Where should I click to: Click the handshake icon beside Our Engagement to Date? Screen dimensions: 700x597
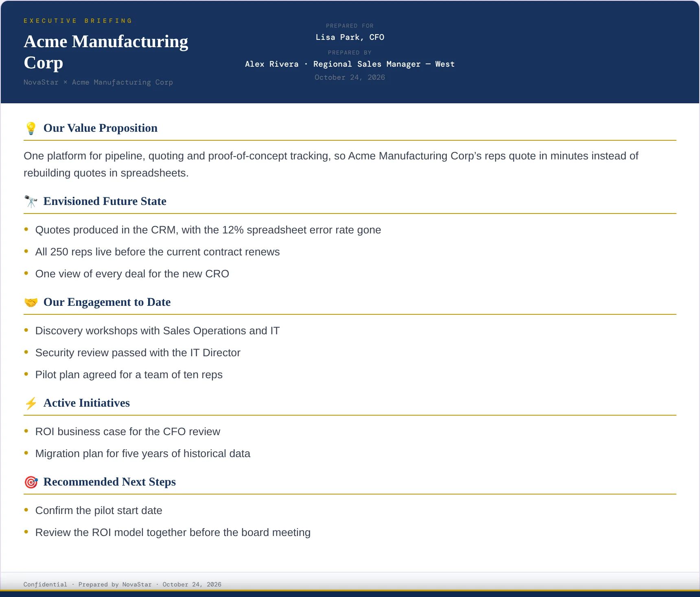tap(31, 302)
